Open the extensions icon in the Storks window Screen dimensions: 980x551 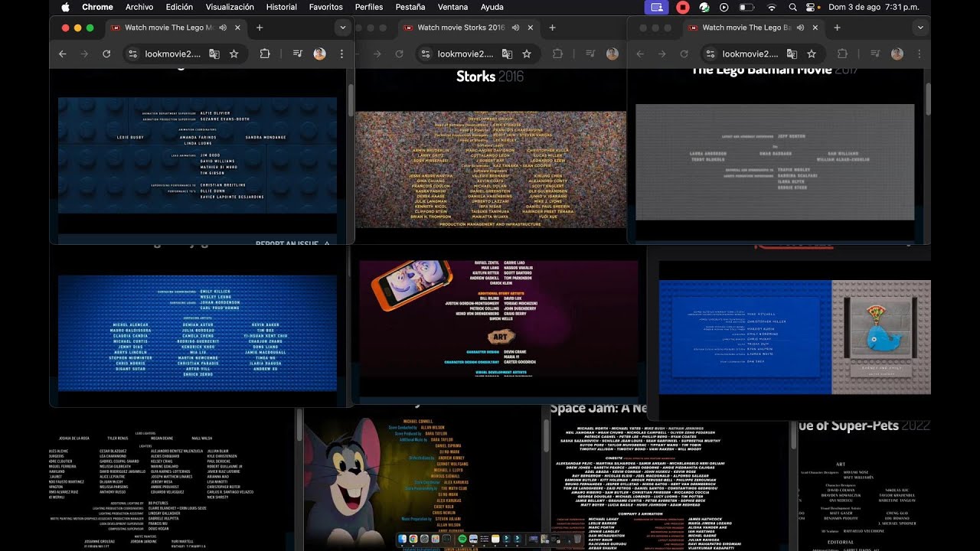click(557, 54)
